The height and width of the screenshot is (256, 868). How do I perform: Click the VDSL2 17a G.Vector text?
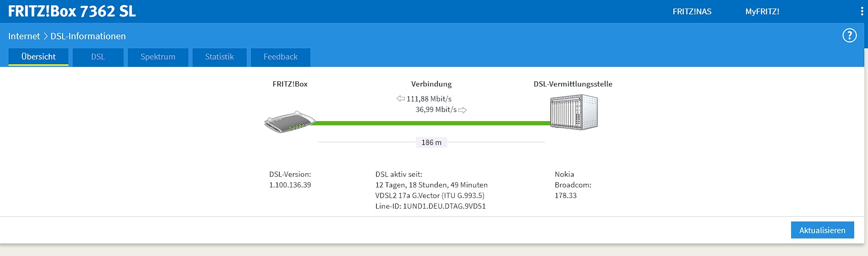pyautogui.click(x=430, y=195)
